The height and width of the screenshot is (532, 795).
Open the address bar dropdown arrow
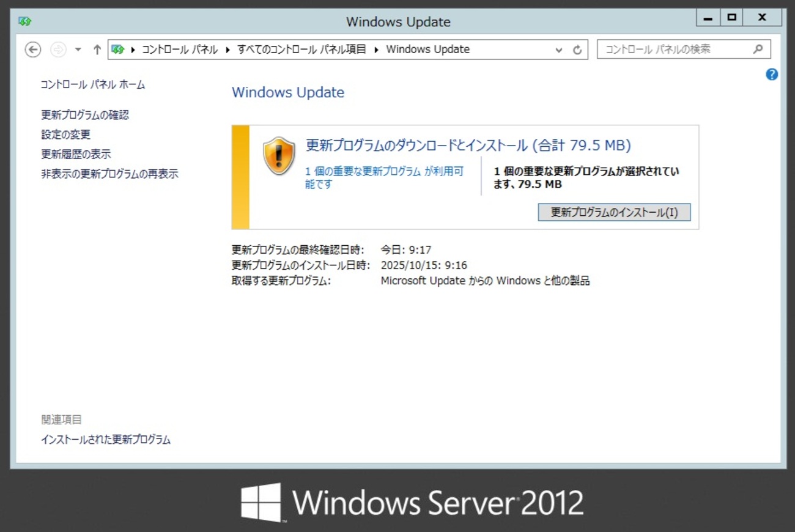557,49
